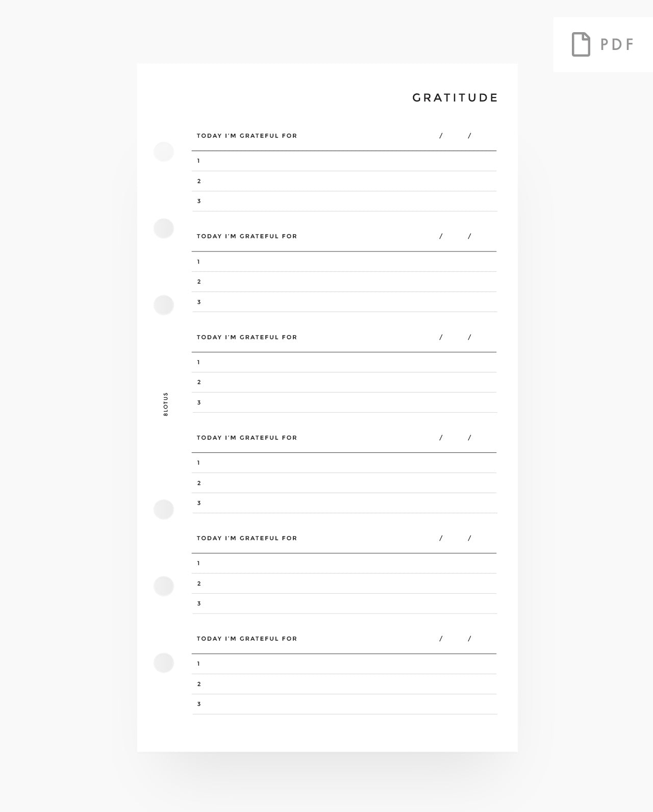Click line 1 in the first gratitude section
653x812 pixels.
point(344,161)
